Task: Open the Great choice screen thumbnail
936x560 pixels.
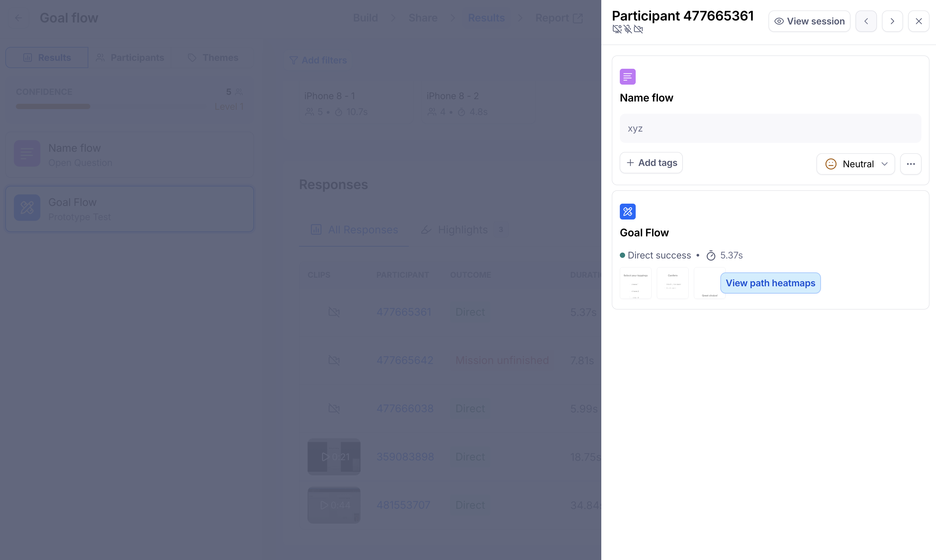Action: (706, 283)
